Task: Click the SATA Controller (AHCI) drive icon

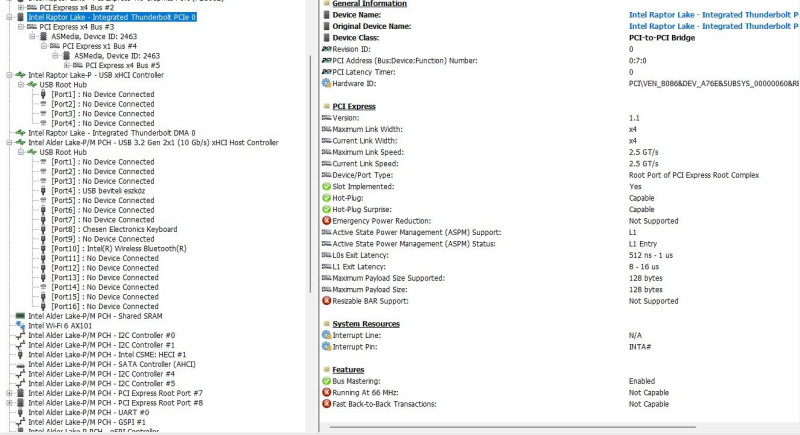Action: [x=20, y=365]
